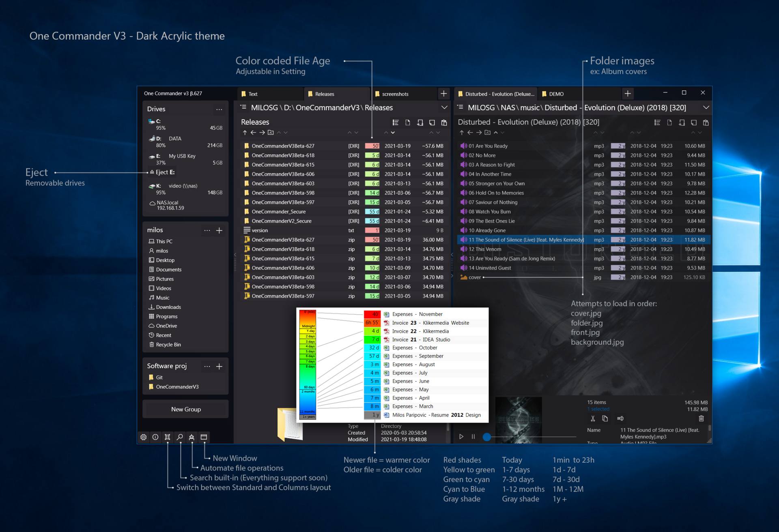Screen dimensions: 779x532
Task: Expand the Releases path breadcrumb dropdown
Action: pos(446,108)
